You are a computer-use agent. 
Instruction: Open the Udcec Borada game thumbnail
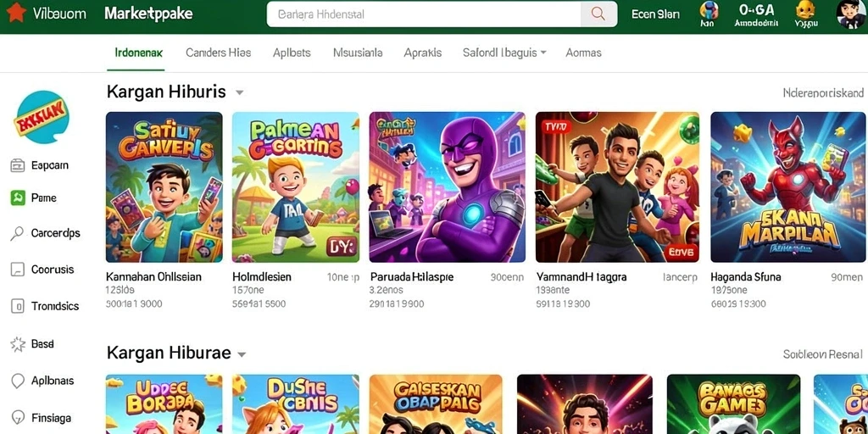pyautogui.click(x=164, y=404)
